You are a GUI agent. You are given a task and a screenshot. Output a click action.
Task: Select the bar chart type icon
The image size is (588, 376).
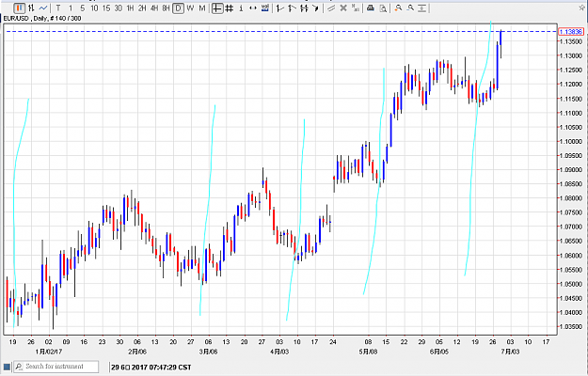(31, 8)
